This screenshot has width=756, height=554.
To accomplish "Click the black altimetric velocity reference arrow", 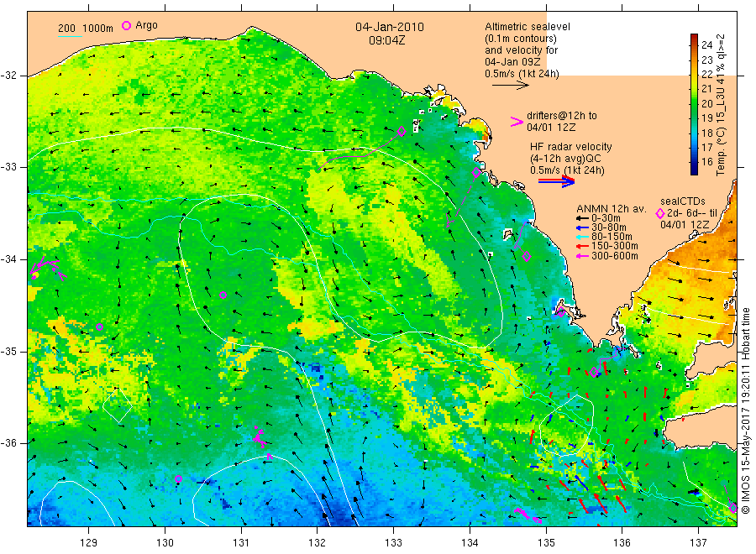I will tap(510, 86).
